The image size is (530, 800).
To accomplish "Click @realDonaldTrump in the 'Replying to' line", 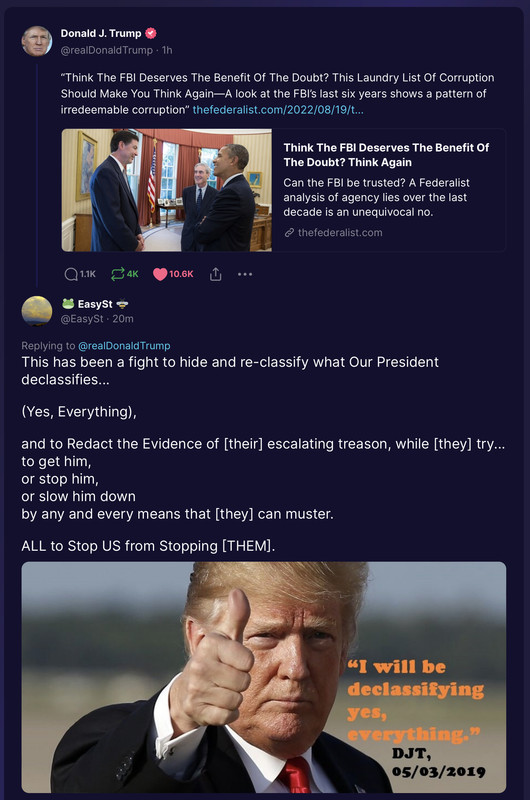I will click(x=124, y=345).
